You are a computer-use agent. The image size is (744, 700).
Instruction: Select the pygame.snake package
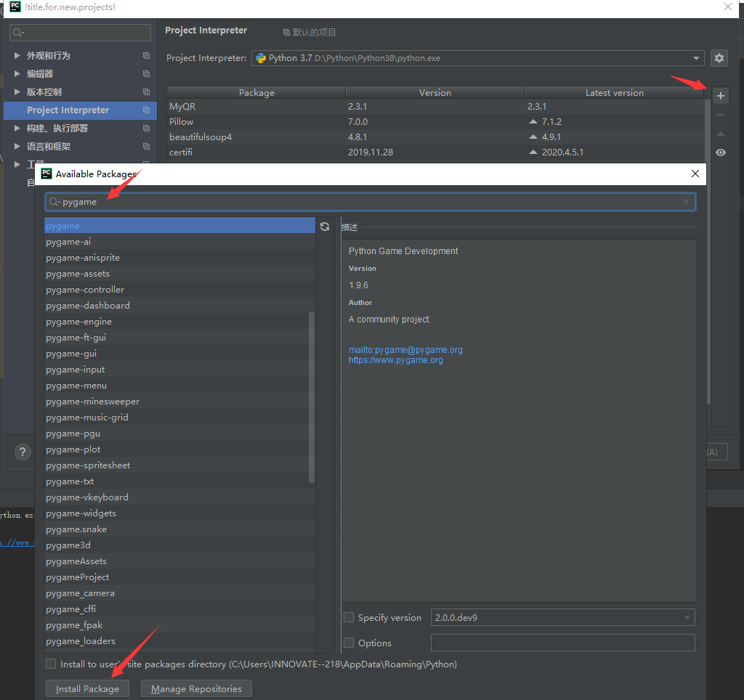(179, 529)
